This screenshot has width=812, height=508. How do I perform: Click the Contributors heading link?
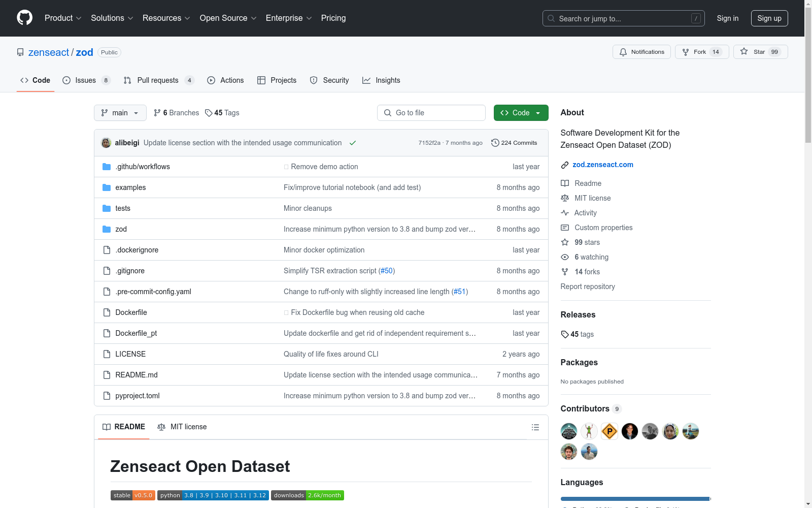(x=591, y=408)
